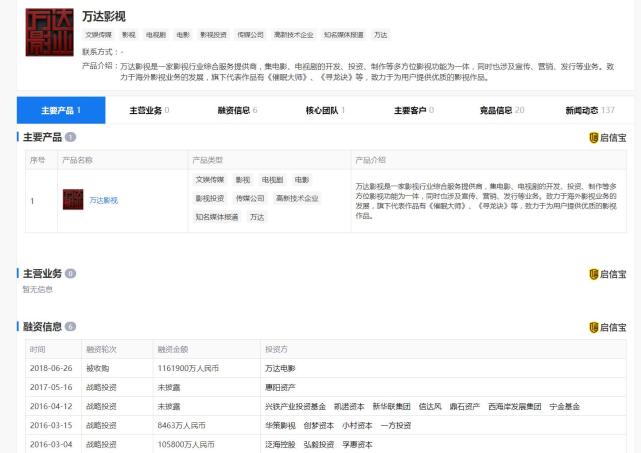Click the 文娱传媒 tag in header

click(99, 35)
